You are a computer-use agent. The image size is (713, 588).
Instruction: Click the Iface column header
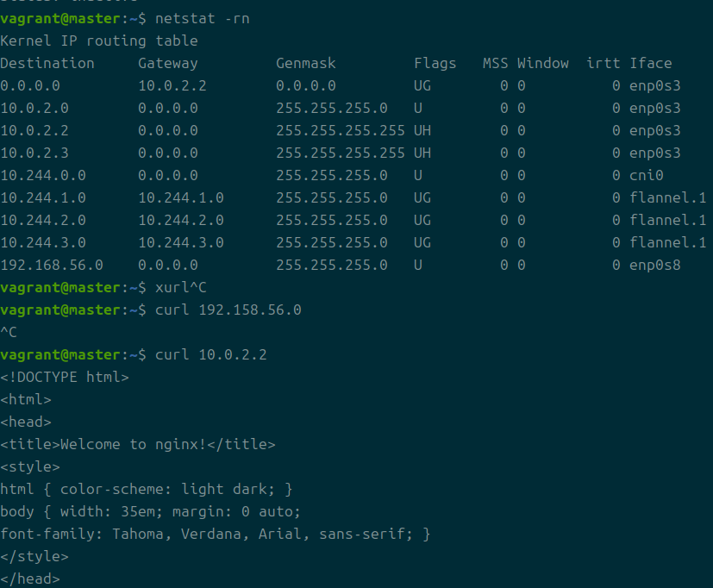click(651, 63)
